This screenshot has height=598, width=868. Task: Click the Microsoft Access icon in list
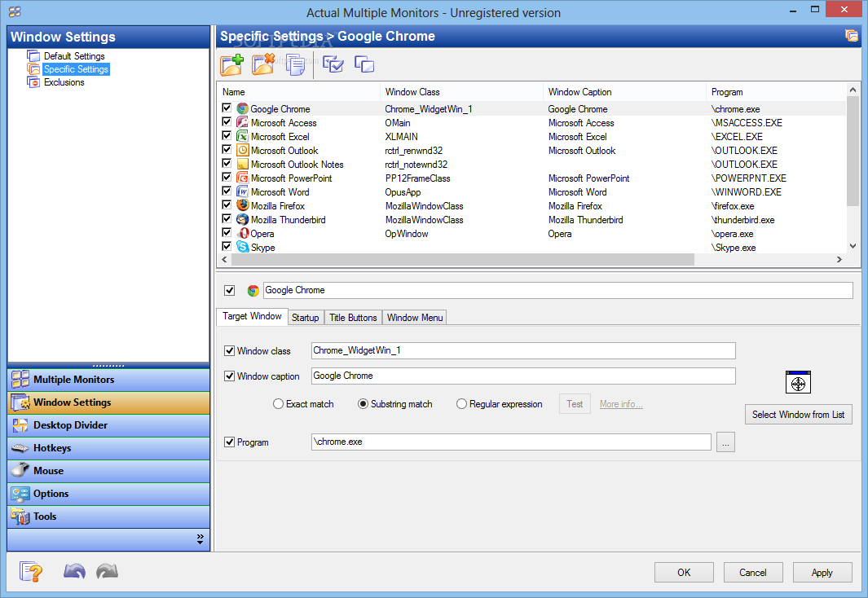242,122
